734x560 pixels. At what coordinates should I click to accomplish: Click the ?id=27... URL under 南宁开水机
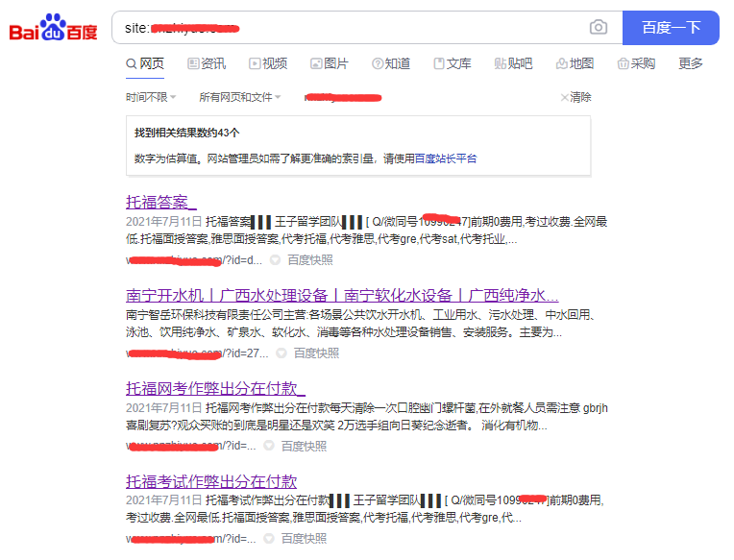(x=197, y=353)
